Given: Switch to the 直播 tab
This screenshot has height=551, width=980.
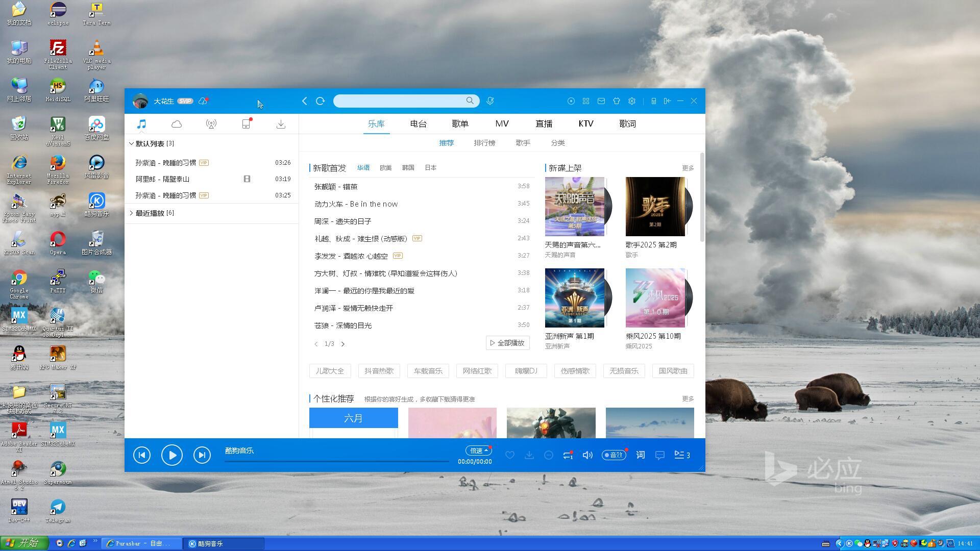Looking at the screenshot, I should point(544,124).
